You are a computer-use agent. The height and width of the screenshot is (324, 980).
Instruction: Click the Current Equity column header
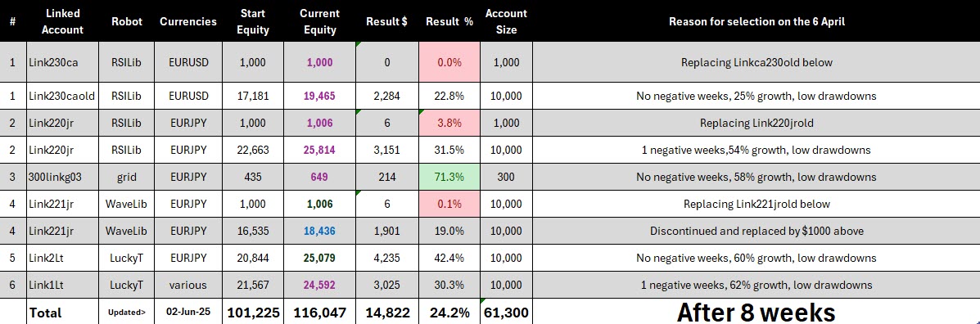tap(319, 21)
